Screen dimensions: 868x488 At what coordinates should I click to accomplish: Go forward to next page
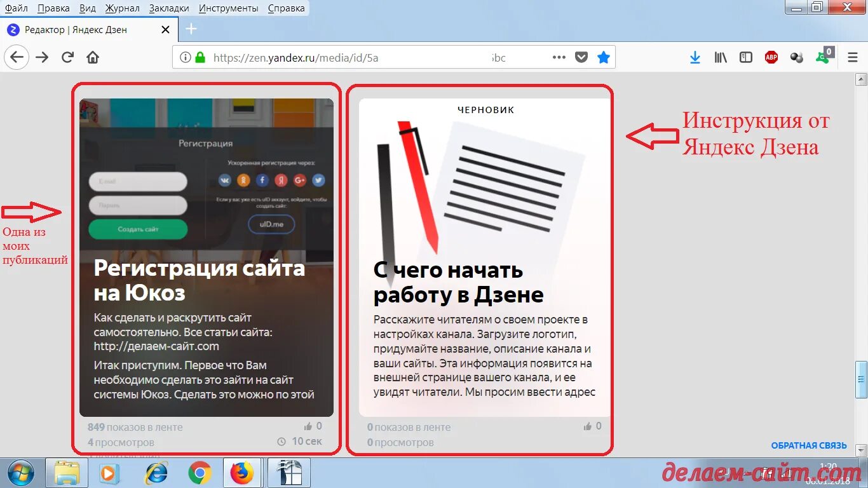pyautogui.click(x=42, y=57)
